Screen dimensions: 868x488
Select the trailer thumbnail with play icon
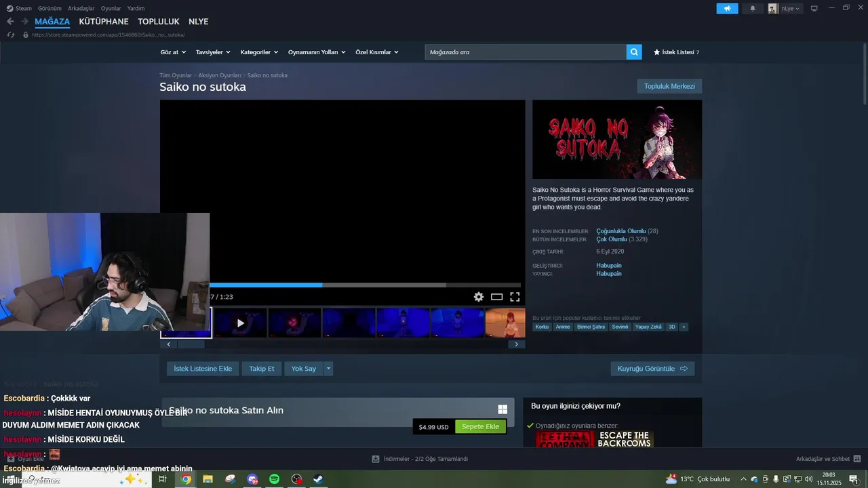coord(240,323)
